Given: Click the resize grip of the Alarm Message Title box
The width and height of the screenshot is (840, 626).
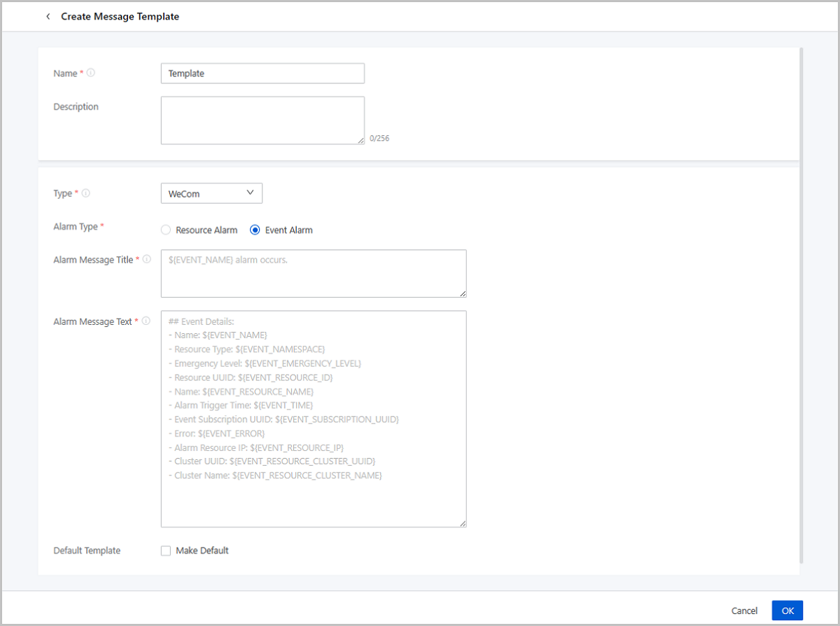Looking at the screenshot, I should (x=463, y=293).
